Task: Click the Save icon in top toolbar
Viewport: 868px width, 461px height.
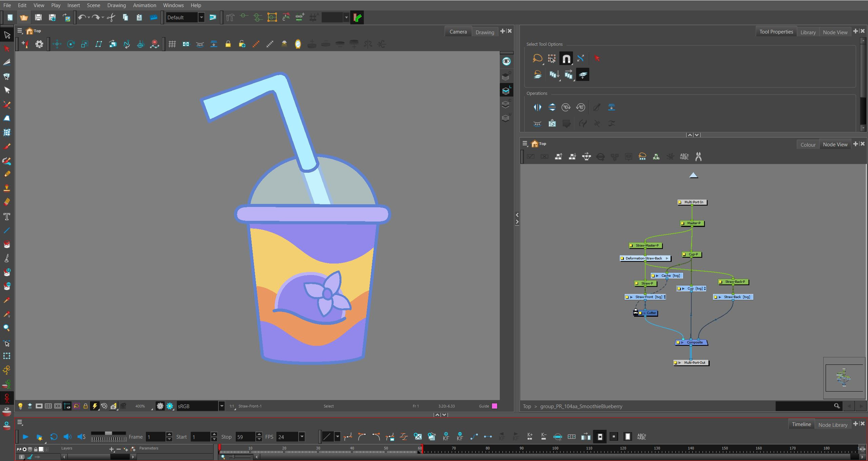Action: 38,17
